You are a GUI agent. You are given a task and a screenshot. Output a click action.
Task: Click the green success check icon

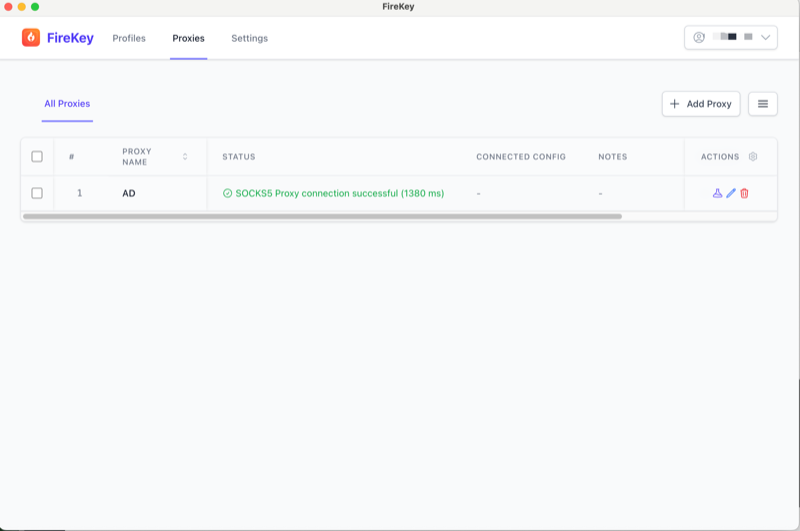click(227, 193)
